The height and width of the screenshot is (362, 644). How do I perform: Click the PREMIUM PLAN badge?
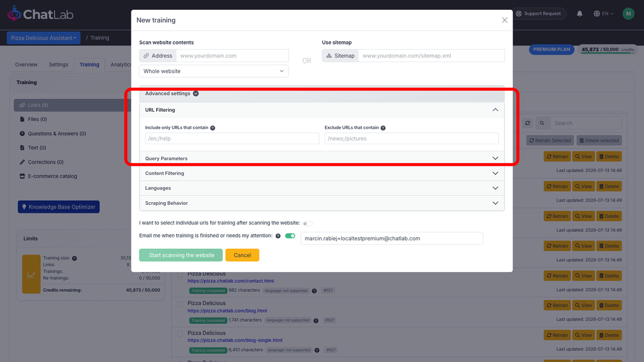click(552, 49)
